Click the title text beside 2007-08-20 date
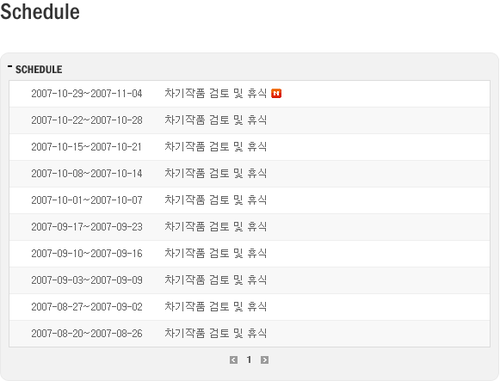The height and width of the screenshot is (381, 500). tap(216, 333)
